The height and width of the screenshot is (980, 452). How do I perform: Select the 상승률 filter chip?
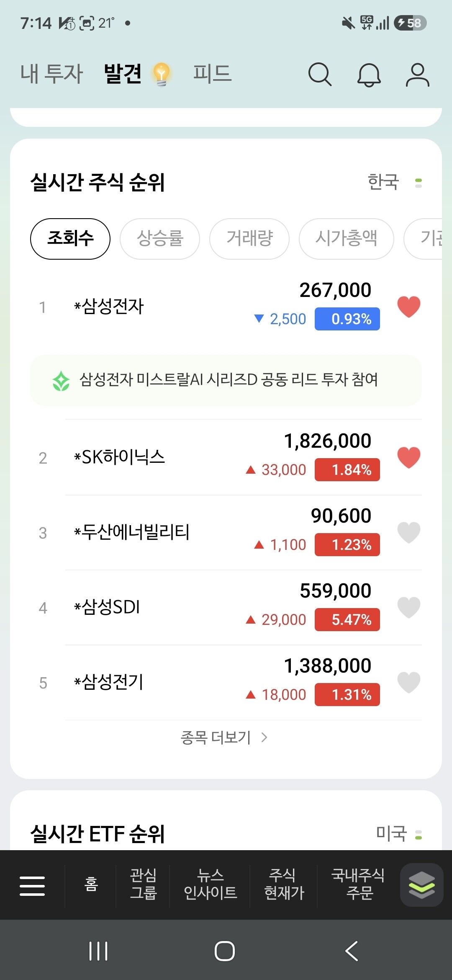click(x=160, y=239)
